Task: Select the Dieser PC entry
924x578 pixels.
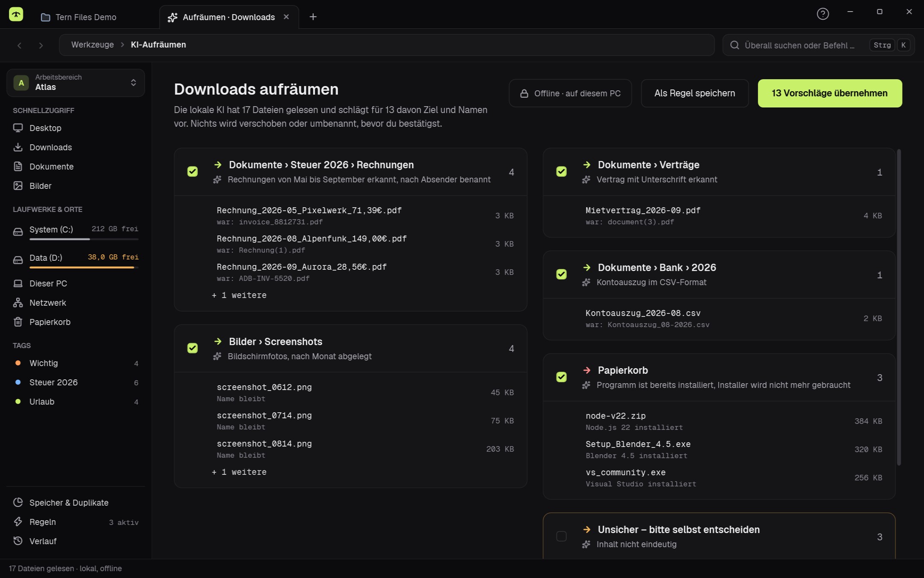Action: pyautogui.click(x=76, y=283)
